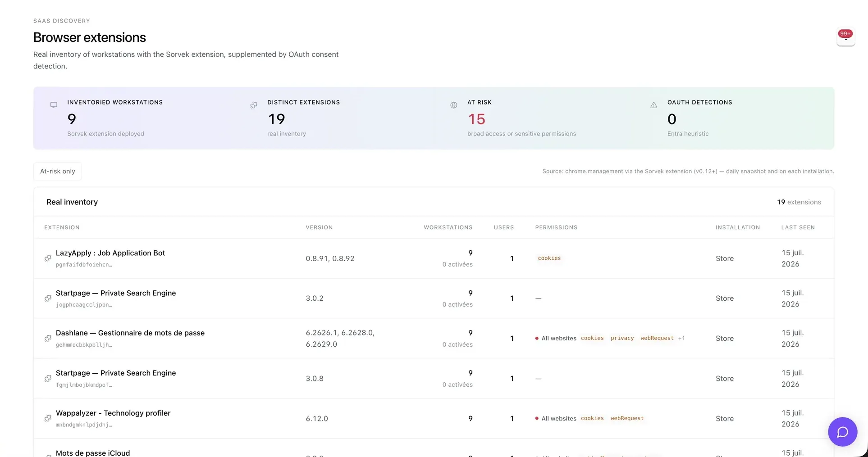Select the Startpage version 3.0.8 row
Image resolution: width=868 pixels, height=457 pixels.
click(x=434, y=378)
